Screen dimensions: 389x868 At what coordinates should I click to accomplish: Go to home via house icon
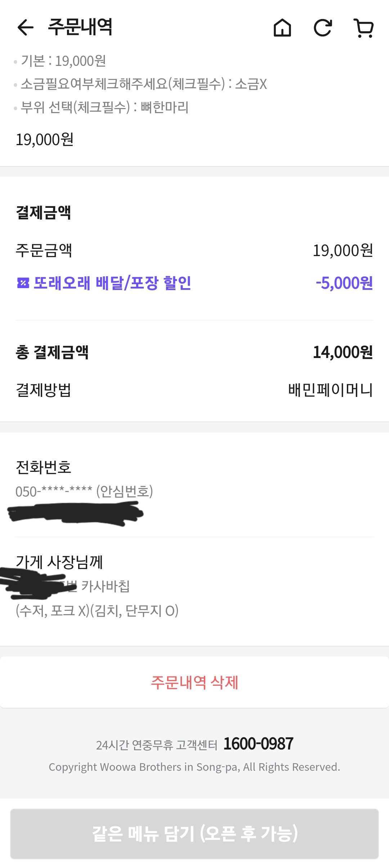pyautogui.click(x=282, y=28)
